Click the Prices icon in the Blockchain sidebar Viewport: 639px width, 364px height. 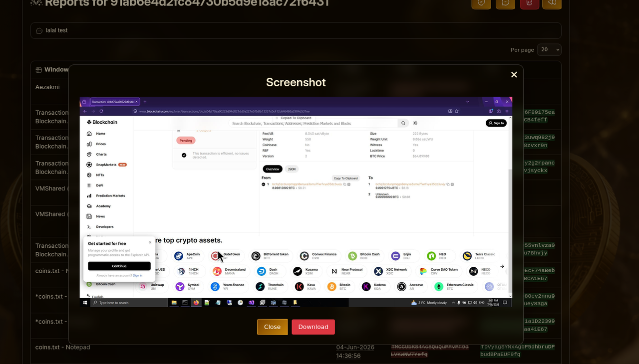[89, 144]
